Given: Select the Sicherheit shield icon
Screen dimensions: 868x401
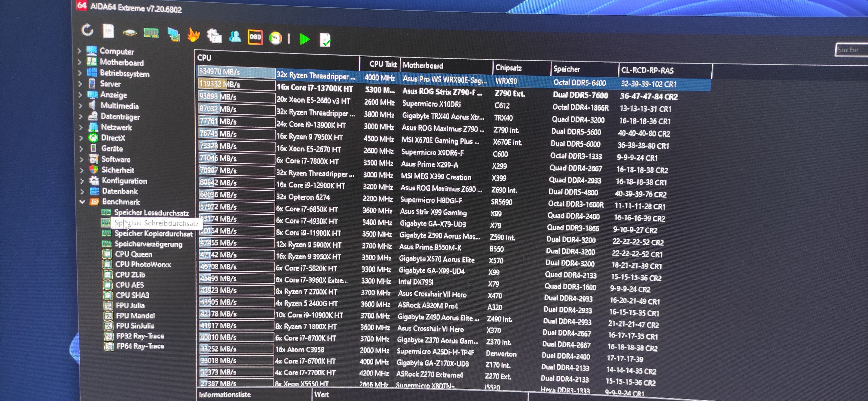Looking at the screenshot, I should tap(94, 170).
